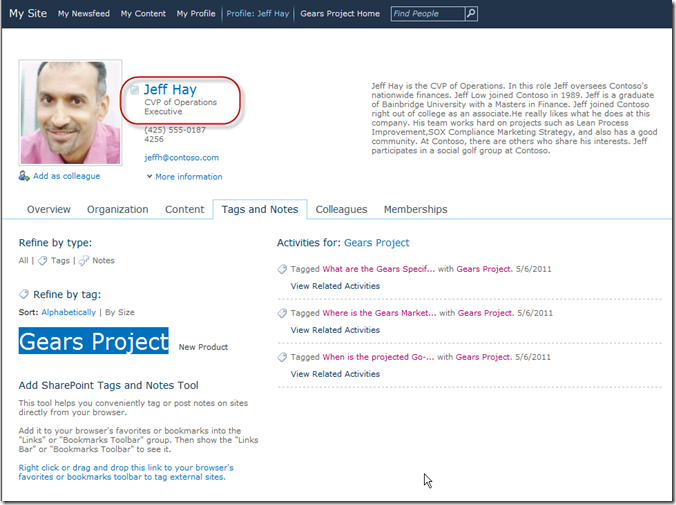The width and height of the screenshot is (676, 505).
Task: Switch to the Organization tab
Action: pos(118,210)
